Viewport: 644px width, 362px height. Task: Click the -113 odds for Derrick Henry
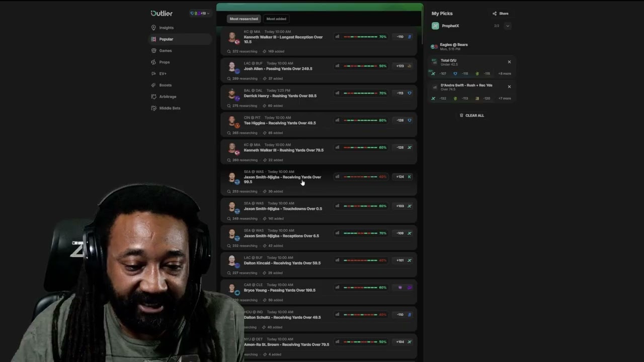click(x=404, y=93)
